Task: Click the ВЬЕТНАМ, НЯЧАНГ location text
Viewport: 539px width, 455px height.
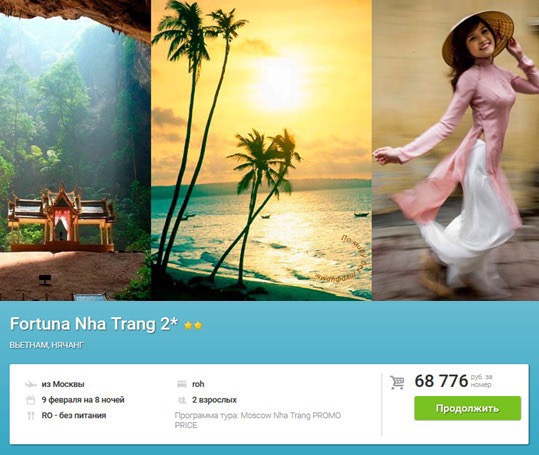Action: [46, 345]
